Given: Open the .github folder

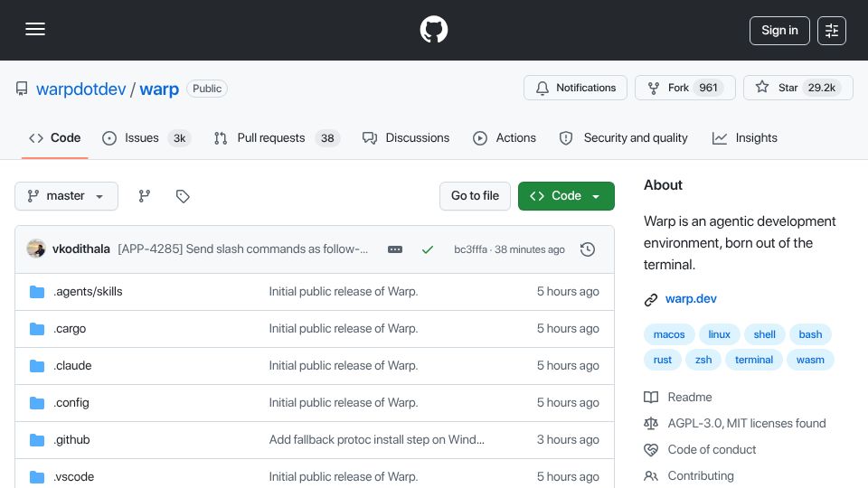Looking at the screenshot, I should pyautogui.click(x=72, y=440).
